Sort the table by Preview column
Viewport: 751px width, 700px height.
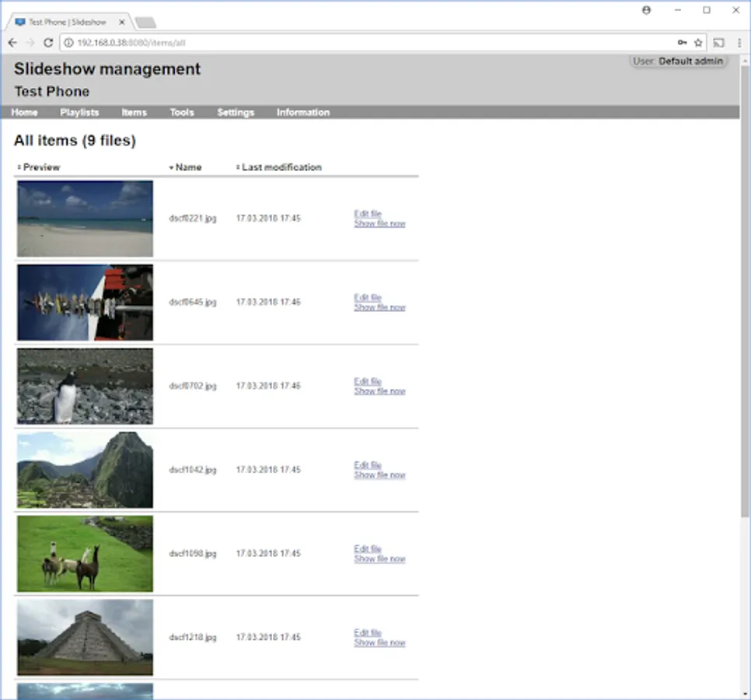tap(39, 167)
